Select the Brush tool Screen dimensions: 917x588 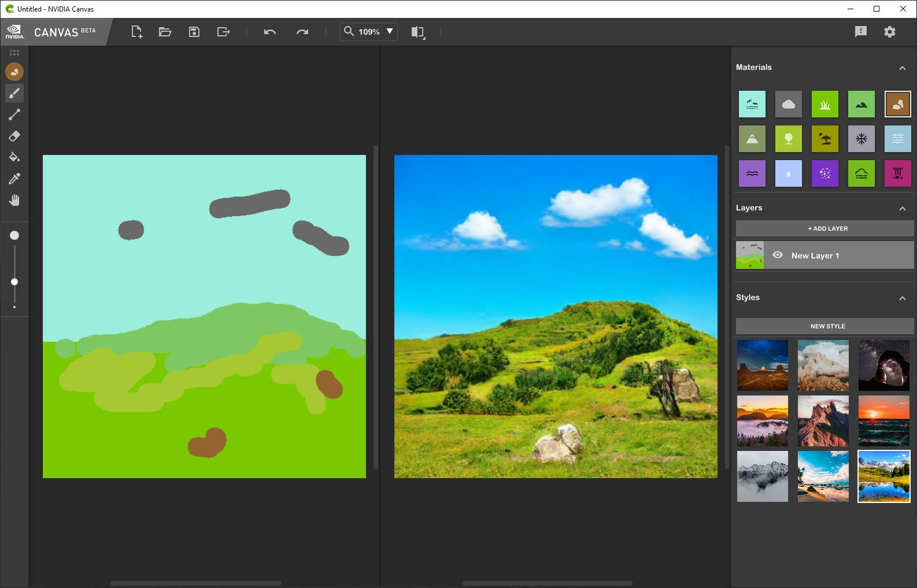pyautogui.click(x=14, y=93)
